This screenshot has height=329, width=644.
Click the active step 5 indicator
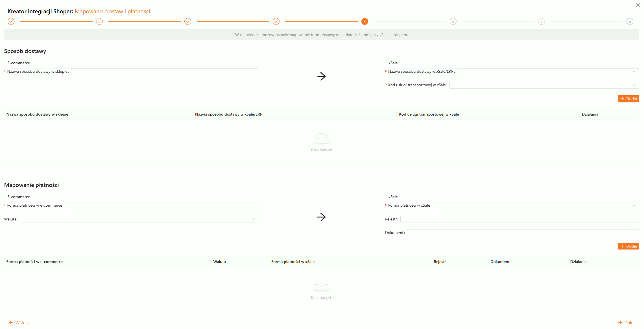(x=364, y=21)
